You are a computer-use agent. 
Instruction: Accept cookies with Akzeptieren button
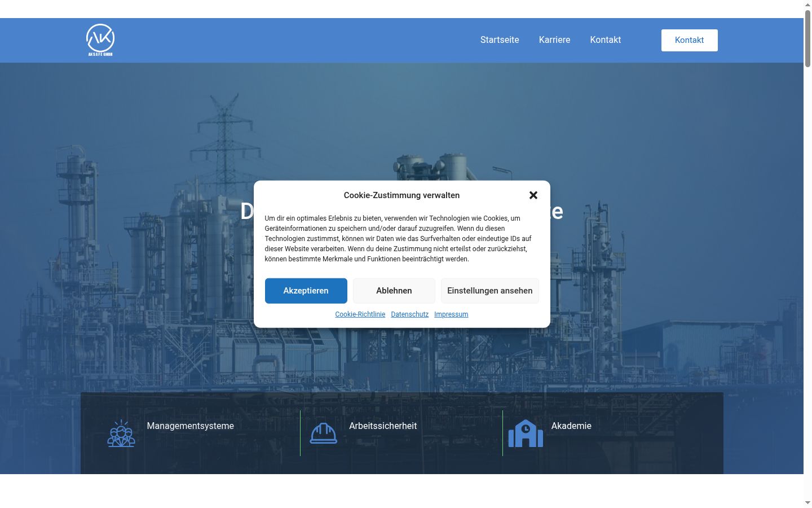tap(306, 291)
